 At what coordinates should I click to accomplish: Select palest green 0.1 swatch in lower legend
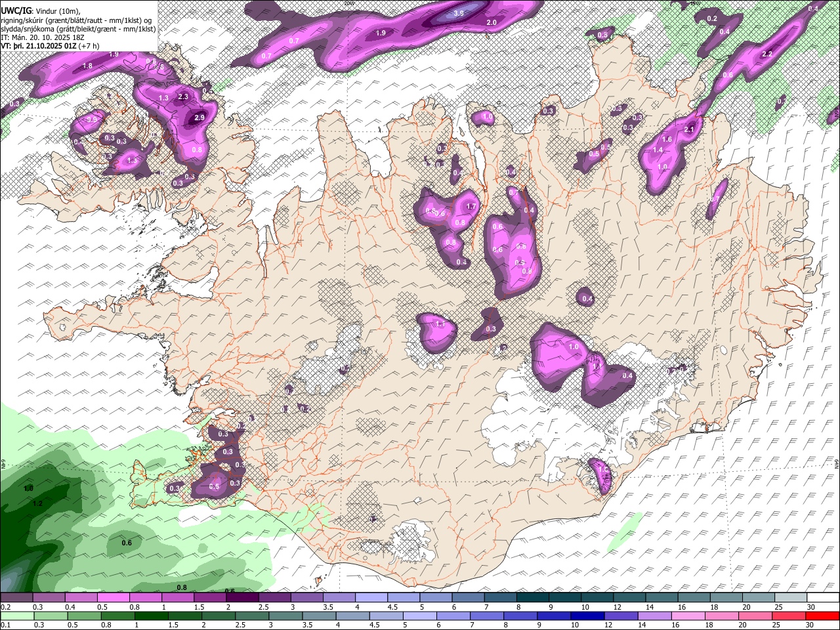[x=16, y=616]
